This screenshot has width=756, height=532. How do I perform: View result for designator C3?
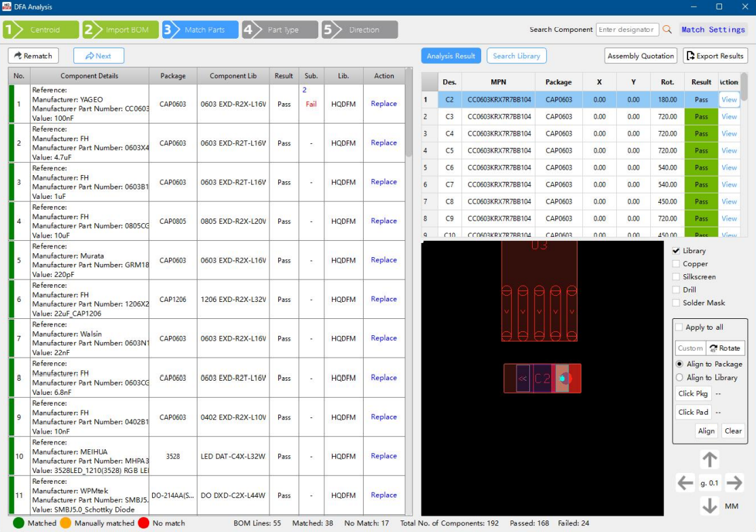729,117
